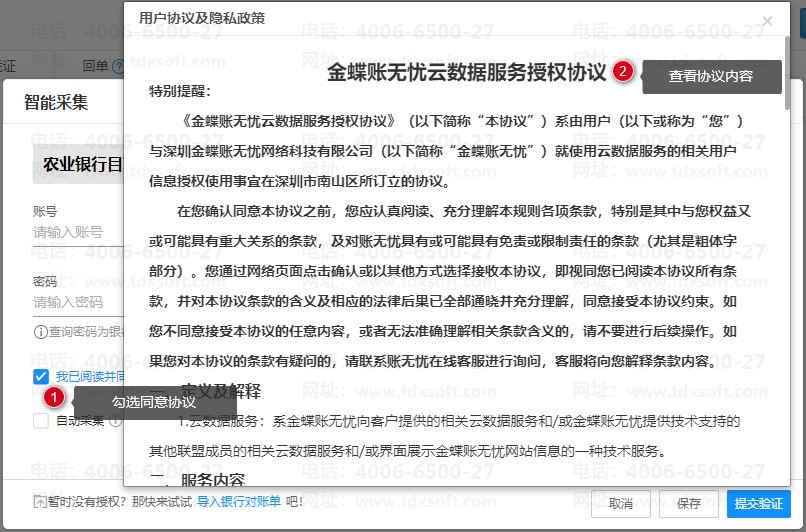Open the 导入银行对账单 link

click(x=239, y=502)
